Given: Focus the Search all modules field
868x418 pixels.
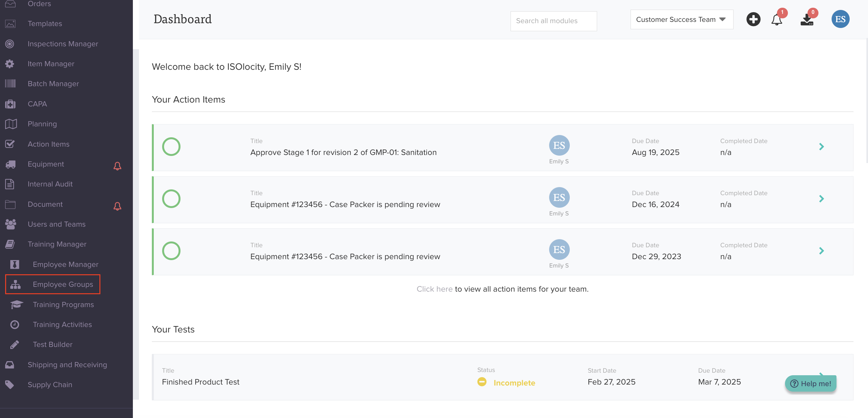Looking at the screenshot, I should 553,21.
